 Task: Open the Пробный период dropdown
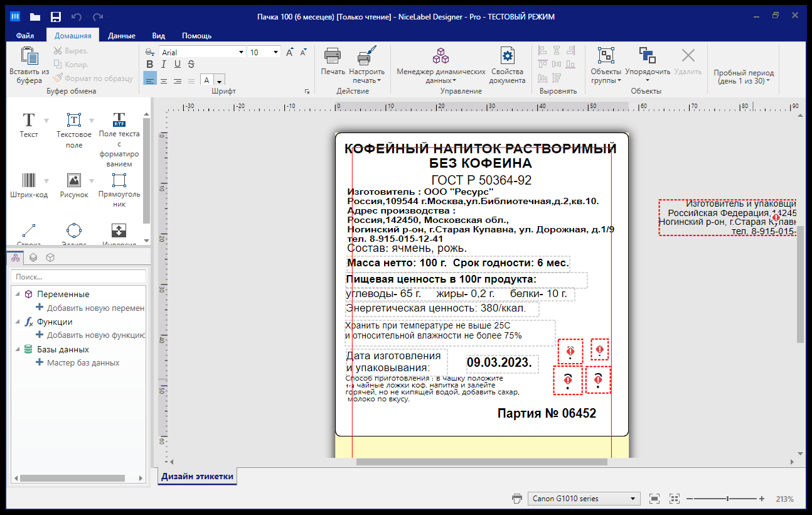[x=744, y=77]
